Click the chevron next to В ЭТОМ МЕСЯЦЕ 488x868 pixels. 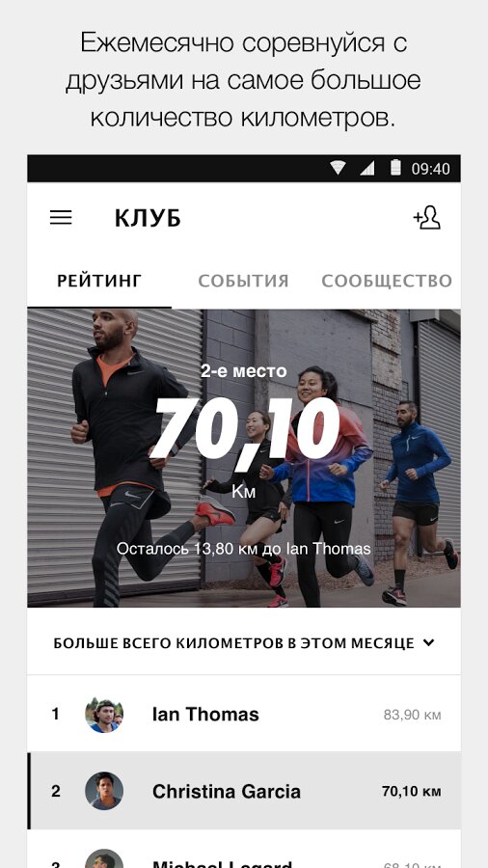click(428, 642)
